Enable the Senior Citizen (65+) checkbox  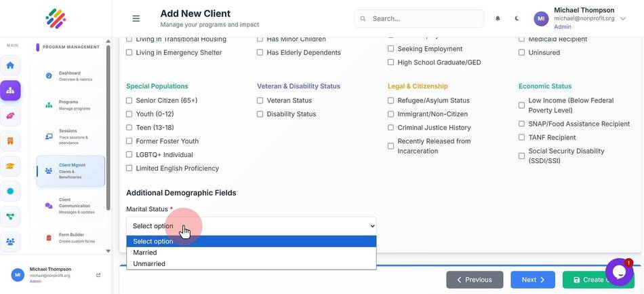tap(129, 100)
